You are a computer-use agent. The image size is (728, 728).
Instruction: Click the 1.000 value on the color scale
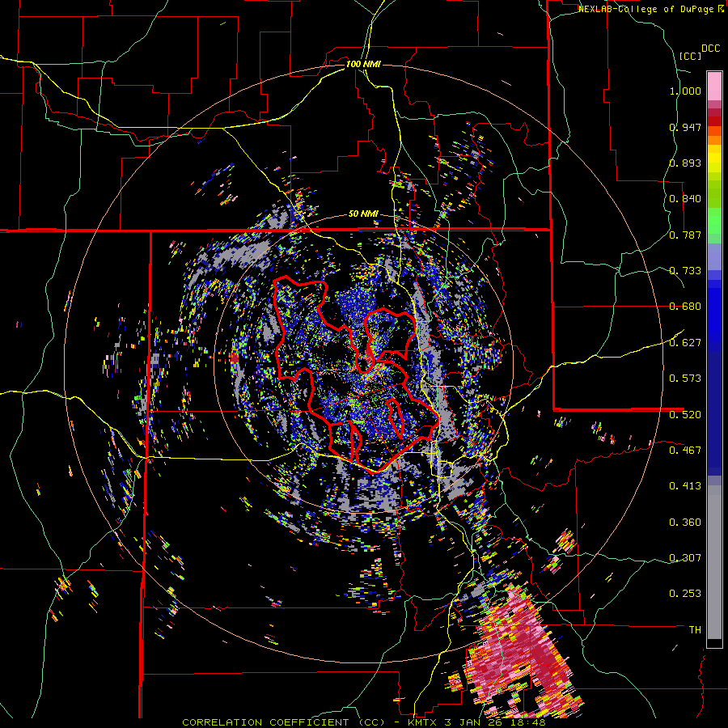point(685,91)
